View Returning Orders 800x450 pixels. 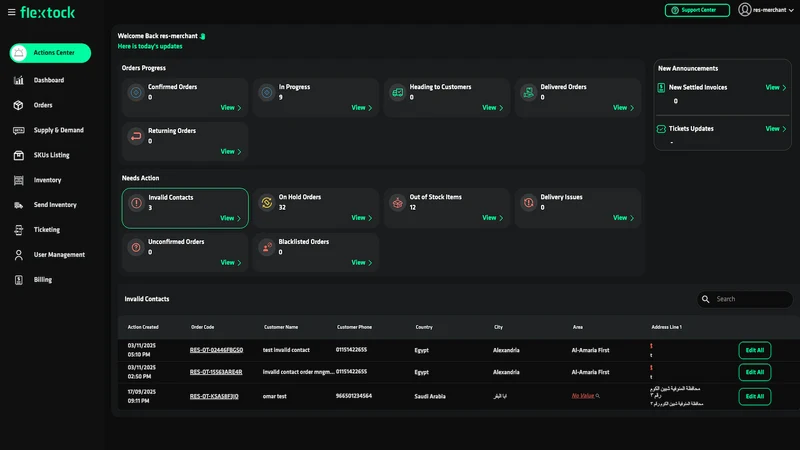click(x=231, y=152)
